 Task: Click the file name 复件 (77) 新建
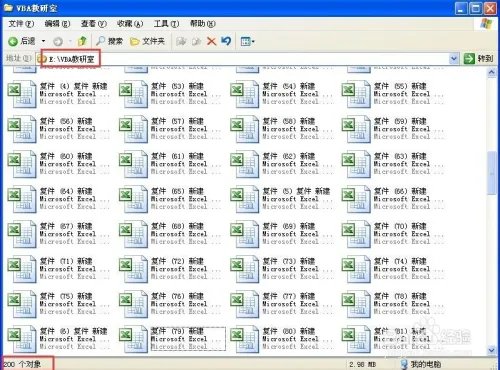click(x=289, y=296)
